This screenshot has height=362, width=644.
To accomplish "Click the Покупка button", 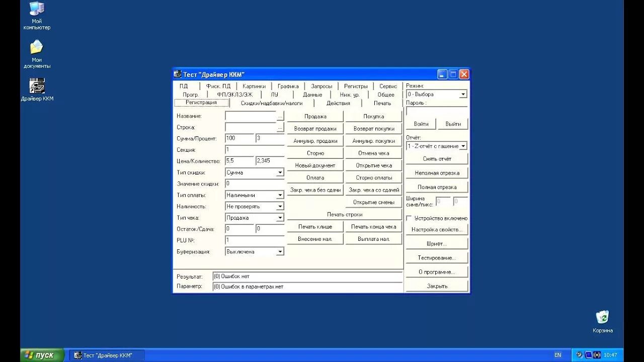I will (x=374, y=116).
